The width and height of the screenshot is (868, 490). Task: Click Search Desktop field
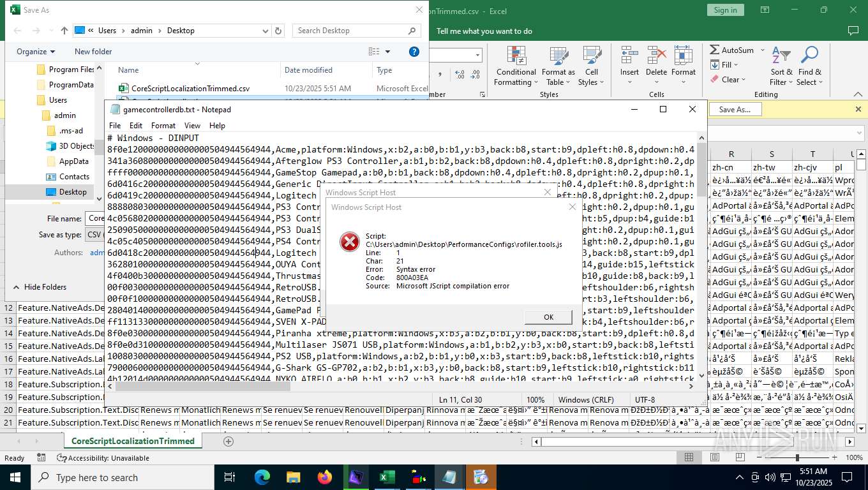(356, 30)
